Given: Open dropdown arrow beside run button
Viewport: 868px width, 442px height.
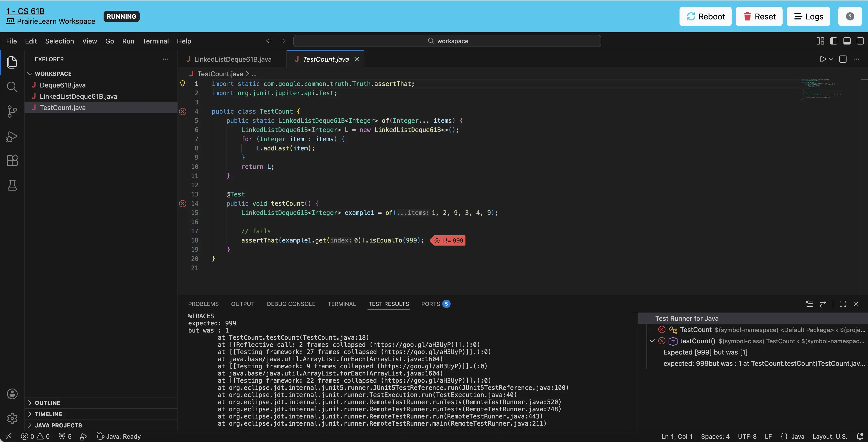Looking at the screenshot, I should tap(831, 59).
